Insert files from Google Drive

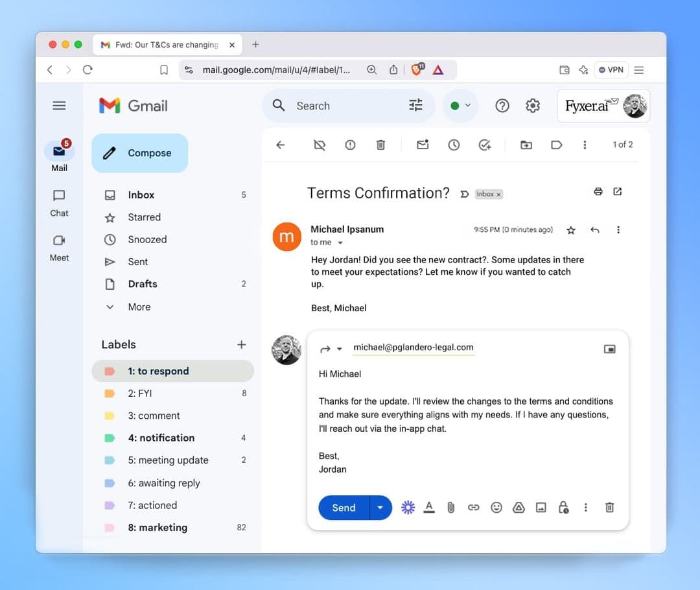point(519,507)
